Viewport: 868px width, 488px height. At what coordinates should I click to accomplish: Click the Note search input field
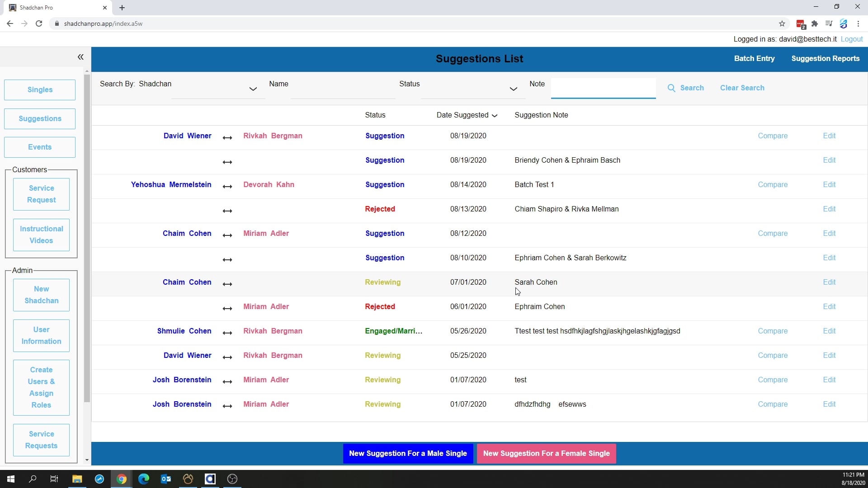603,88
